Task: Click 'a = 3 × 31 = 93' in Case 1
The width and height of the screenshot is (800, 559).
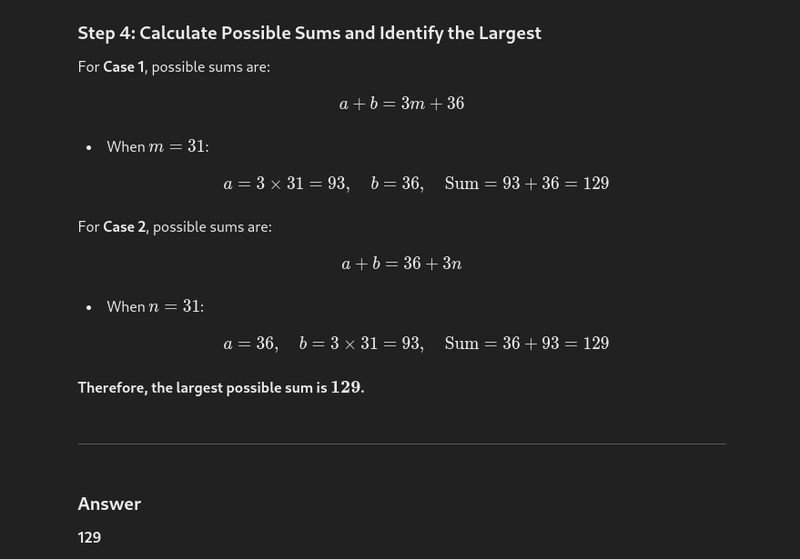Action: pyautogui.click(x=287, y=183)
